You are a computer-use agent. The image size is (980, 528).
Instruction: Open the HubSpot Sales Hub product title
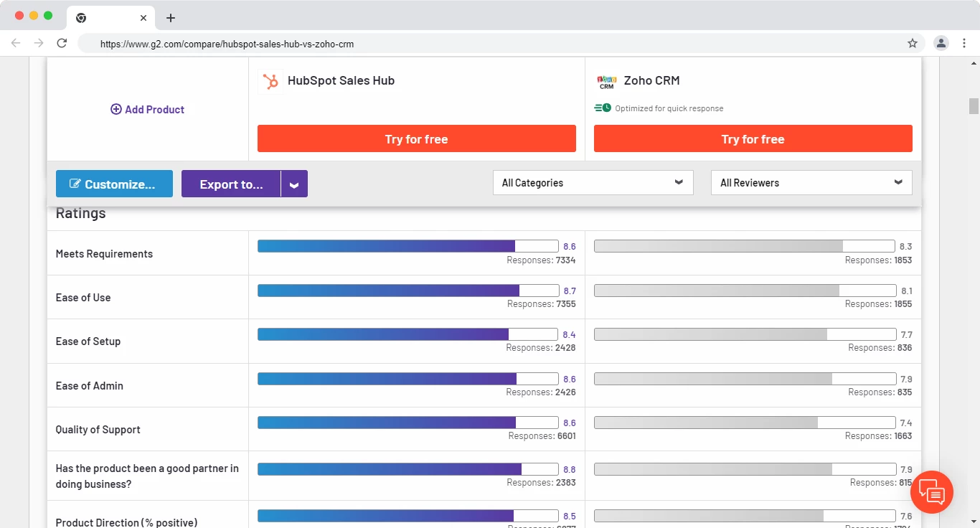pos(341,80)
